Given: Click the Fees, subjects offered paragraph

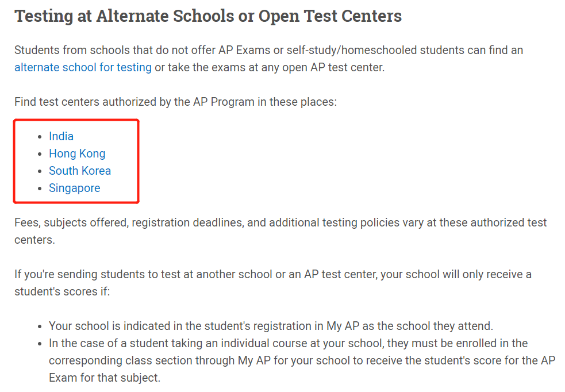Looking at the screenshot, I should (x=280, y=231).
